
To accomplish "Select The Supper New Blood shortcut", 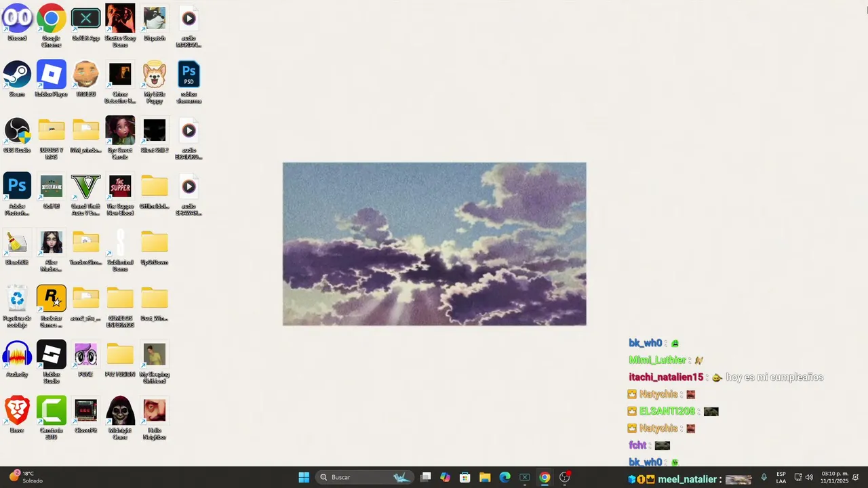I will tap(120, 195).
